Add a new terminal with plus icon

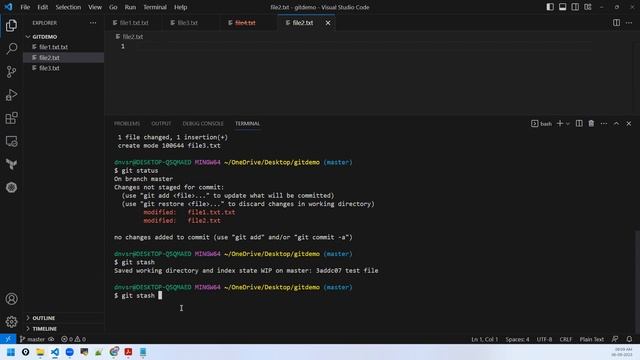pyautogui.click(x=560, y=123)
